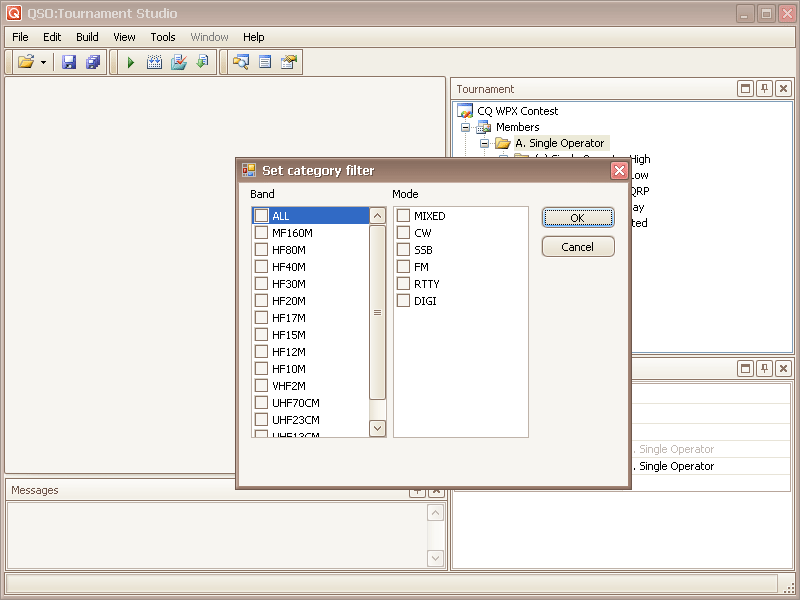Enable the ALL band checkbox

261,216
